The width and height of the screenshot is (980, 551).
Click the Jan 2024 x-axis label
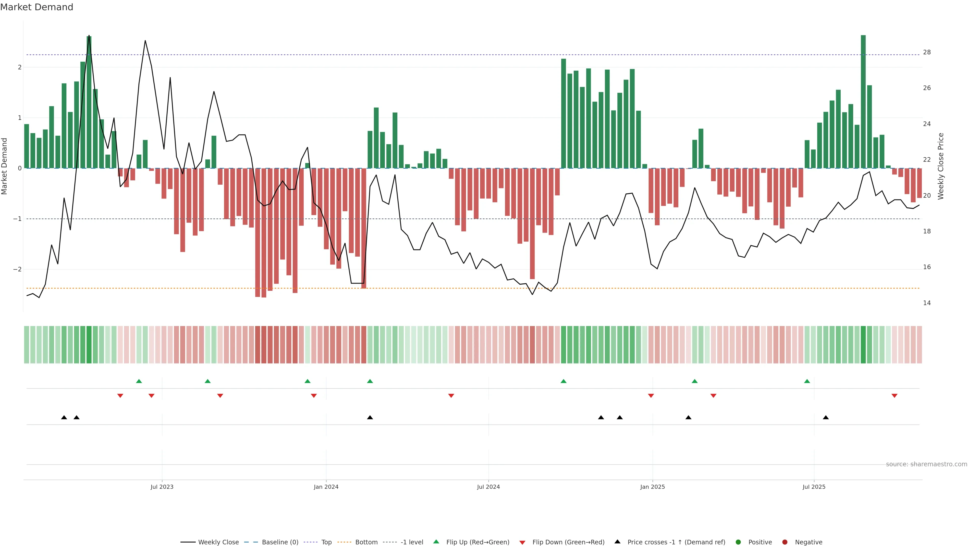coord(326,487)
